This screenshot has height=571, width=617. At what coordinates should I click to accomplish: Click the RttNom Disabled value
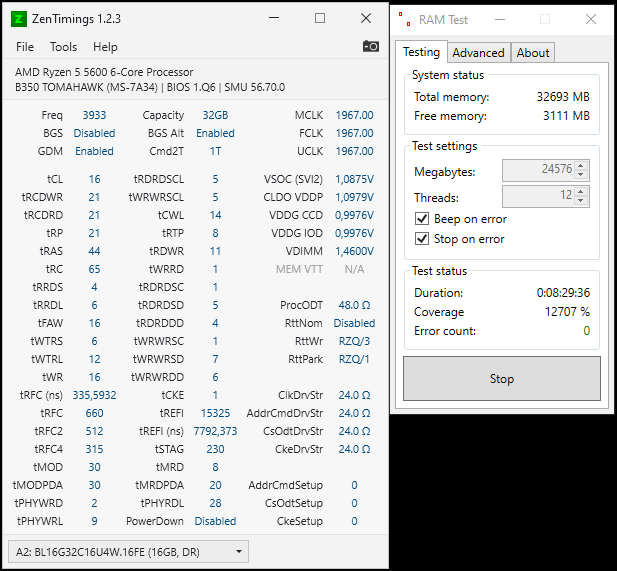click(354, 323)
